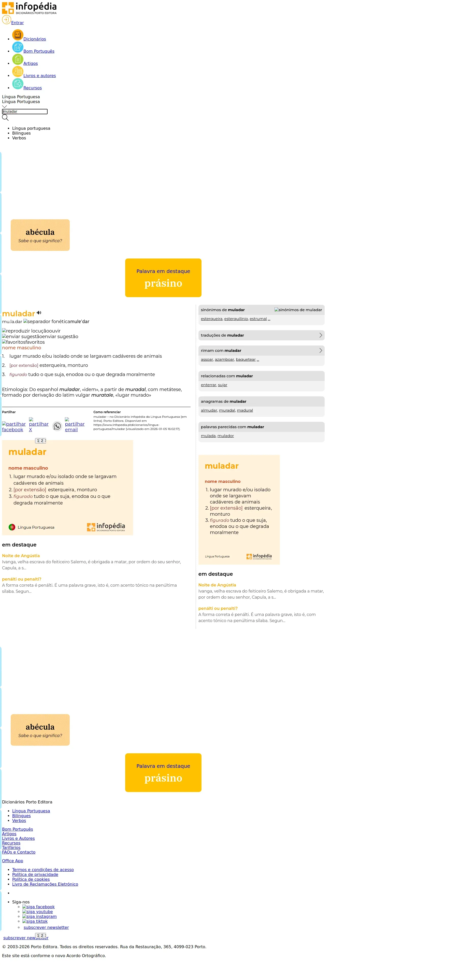Open Livros e autores in top navigation
Screen dimensions: 460x980
click(x=40, y=76)
